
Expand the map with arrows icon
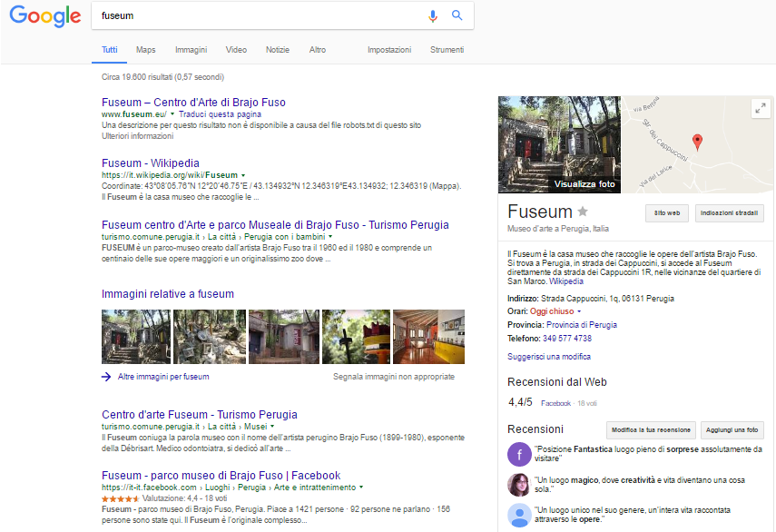point(761,108)
